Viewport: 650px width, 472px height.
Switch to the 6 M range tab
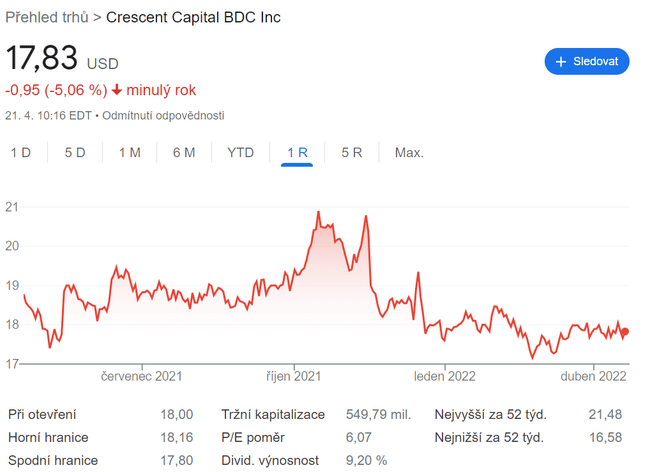coord(184,153)
